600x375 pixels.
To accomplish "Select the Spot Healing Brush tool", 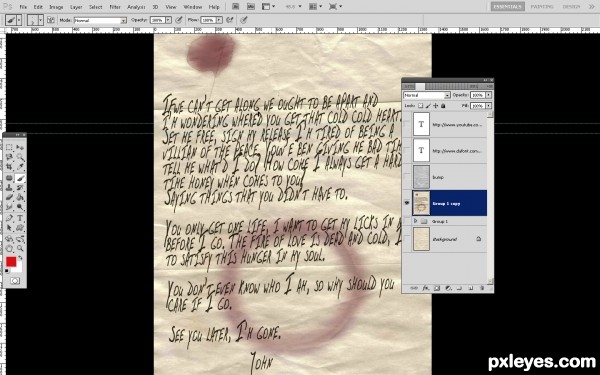I will tap(9, 178).
